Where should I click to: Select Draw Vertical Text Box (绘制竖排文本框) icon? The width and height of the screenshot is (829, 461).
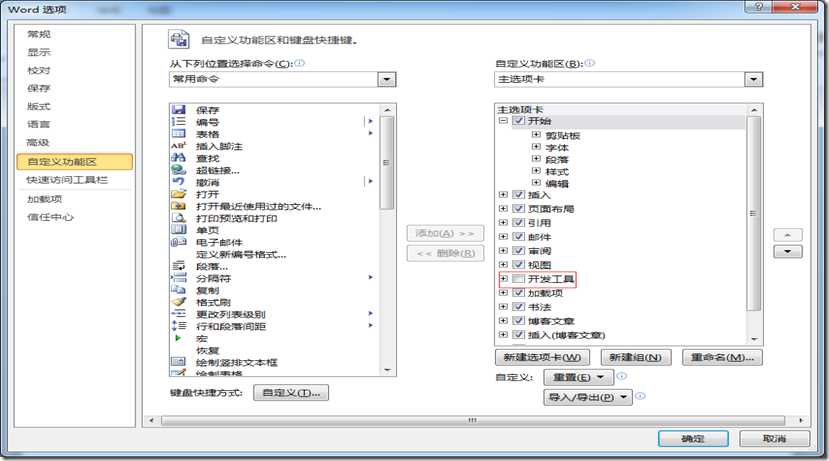pyautogui.click(x=179, y=362)
